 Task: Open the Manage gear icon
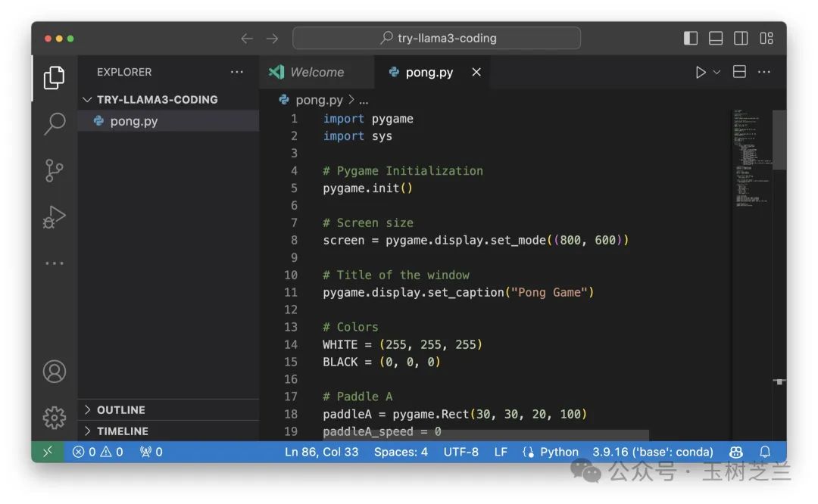[55, 418]
